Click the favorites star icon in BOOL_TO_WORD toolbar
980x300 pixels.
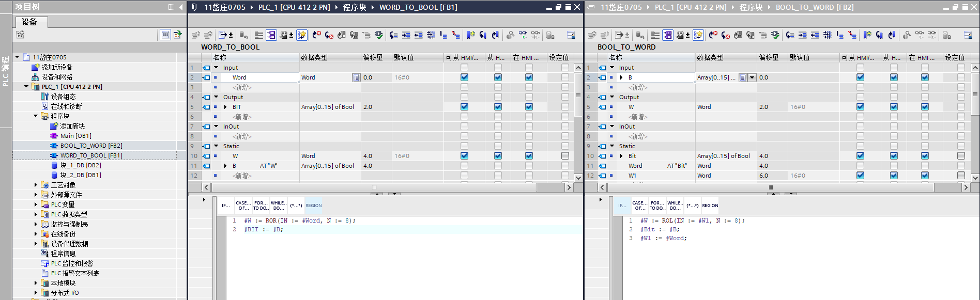pyautogui.click(x=698, y=35)
